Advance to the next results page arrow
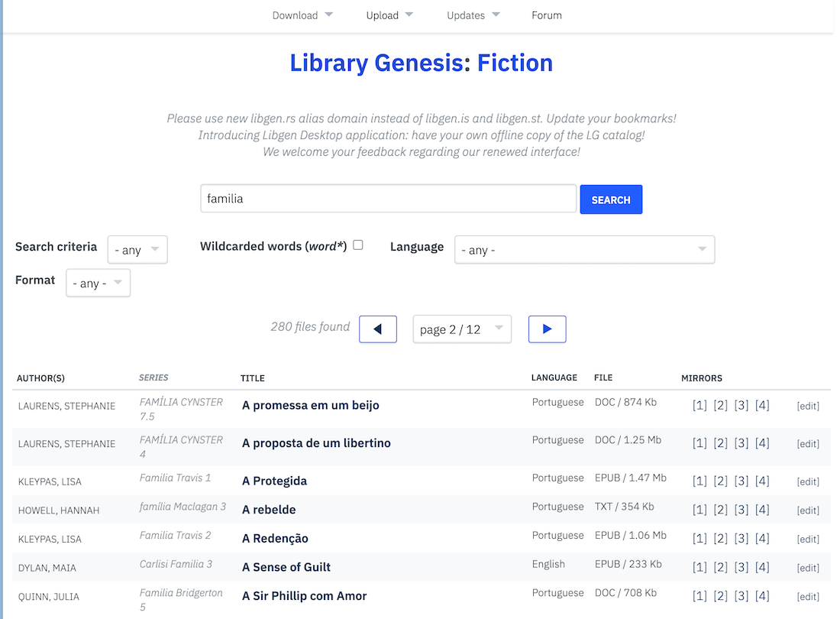Image resolution: width=840 pixels, height=619 pixels. 547,329
